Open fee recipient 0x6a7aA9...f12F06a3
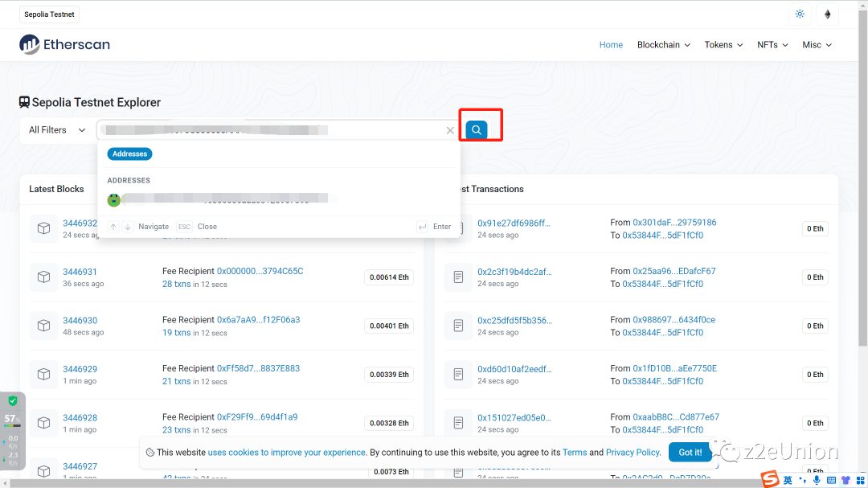868x488 pixels. pyautogui.click(x=259, y=320)
